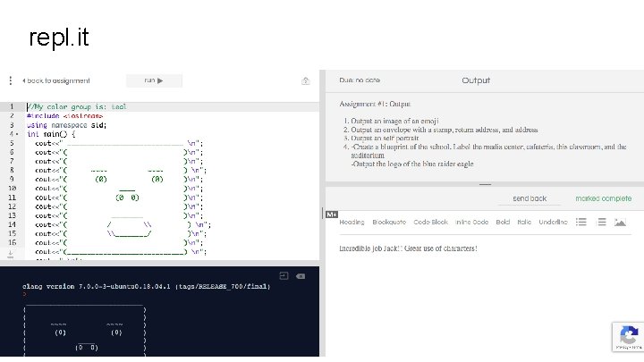644x362 pixels.
Task: Click the blue raider eagle logo instruction
Action: (x=412, y=164)
